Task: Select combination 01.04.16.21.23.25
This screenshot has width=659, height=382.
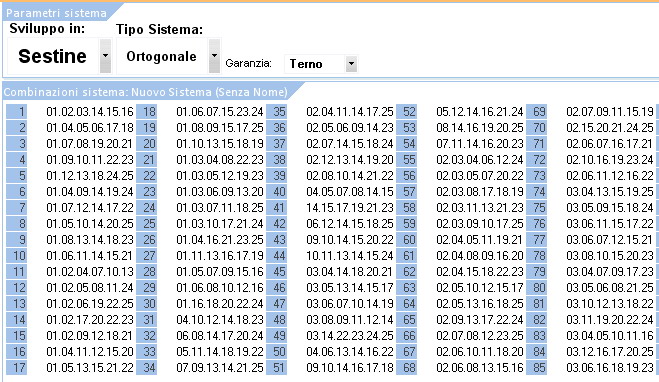Action: point(220,240)
